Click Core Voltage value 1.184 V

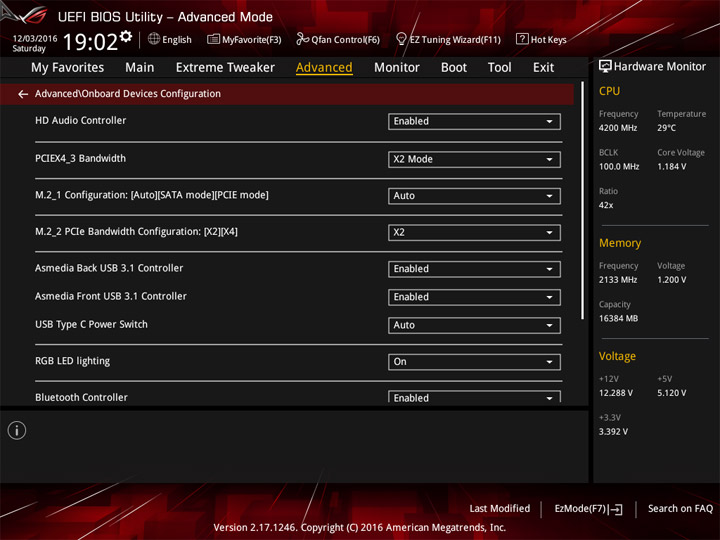click(671, 167)
